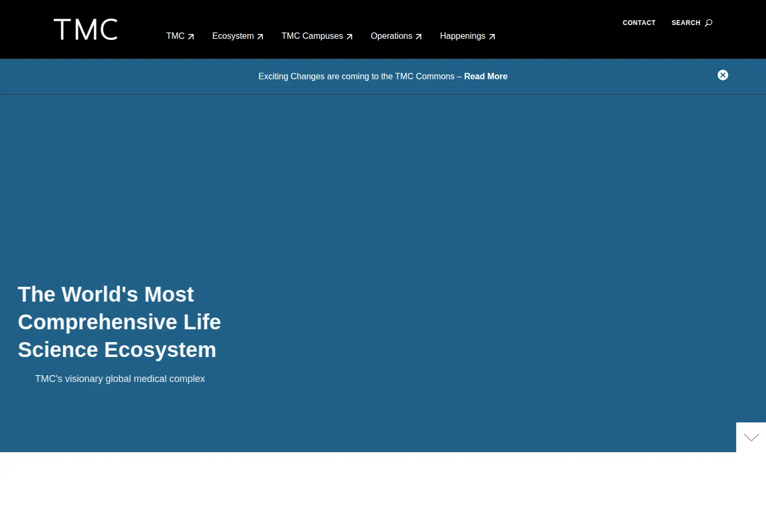The width and height of the screenshot is (766, 532).
Task: Click the arrow icon beside Operations
Action: (419, 37)
